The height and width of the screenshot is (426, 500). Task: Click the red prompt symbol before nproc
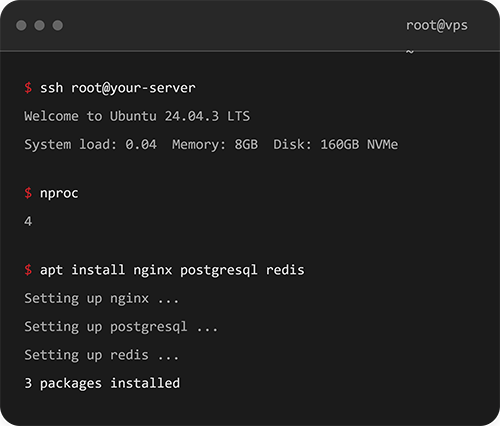click(x=28, y=193)
